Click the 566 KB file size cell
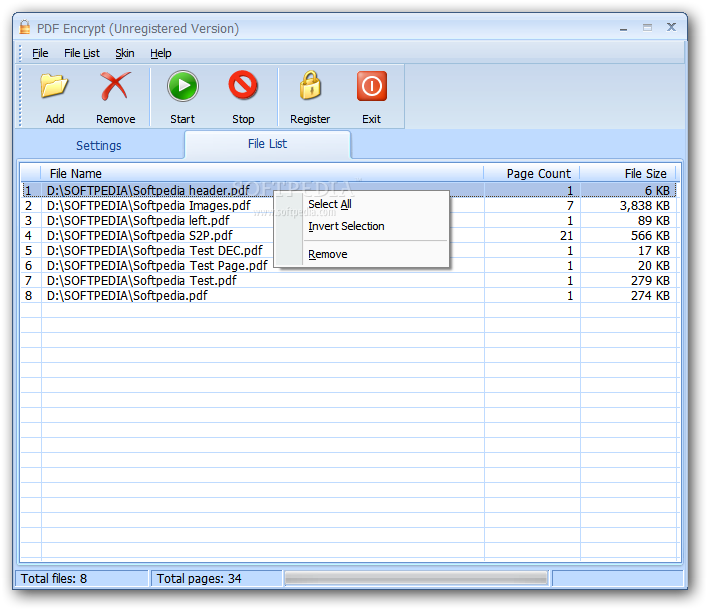Viewport: 708px width, 610px height. 650,235
